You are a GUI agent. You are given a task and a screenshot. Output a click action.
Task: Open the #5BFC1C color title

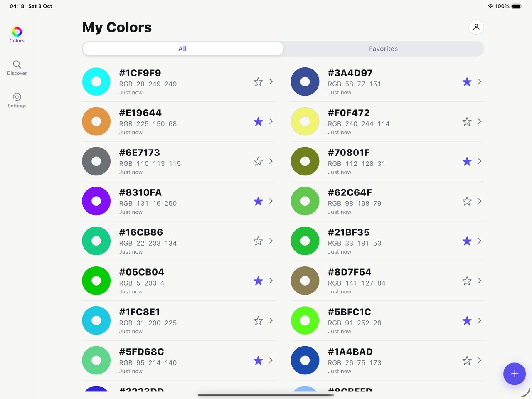coord(350,312)
